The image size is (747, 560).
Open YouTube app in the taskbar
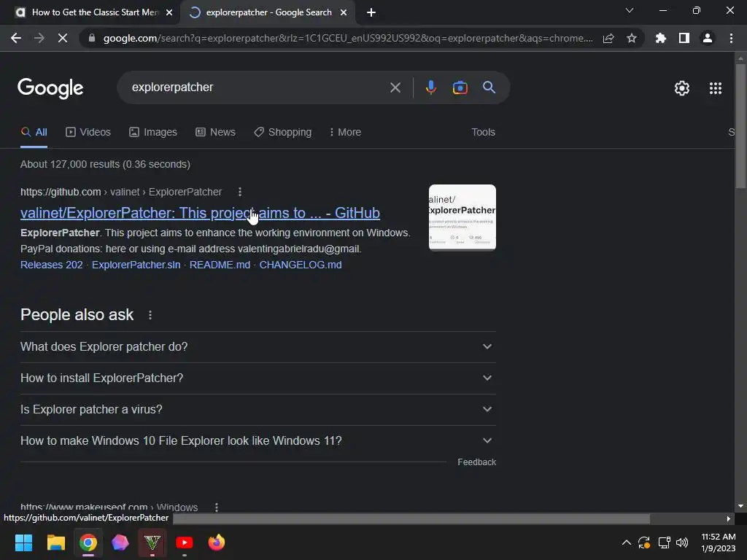coord(185,542)
